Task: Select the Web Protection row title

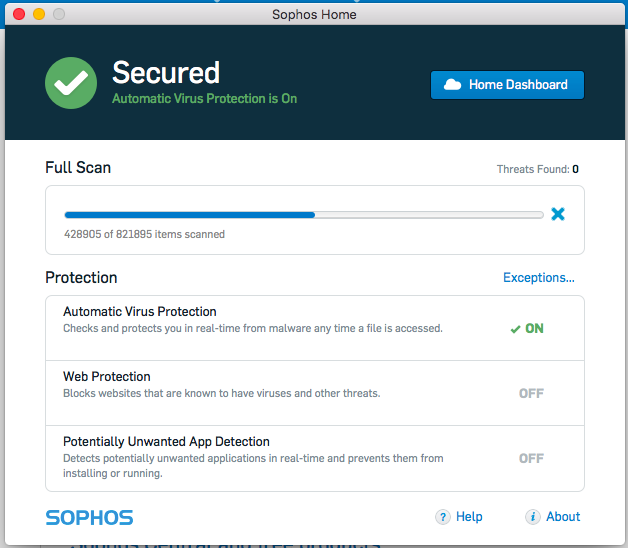Action: click(x=107, y=377)
